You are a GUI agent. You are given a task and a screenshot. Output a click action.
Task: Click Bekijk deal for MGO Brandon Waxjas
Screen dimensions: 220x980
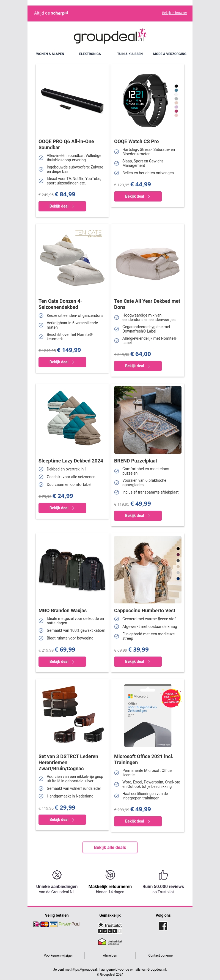62,661
